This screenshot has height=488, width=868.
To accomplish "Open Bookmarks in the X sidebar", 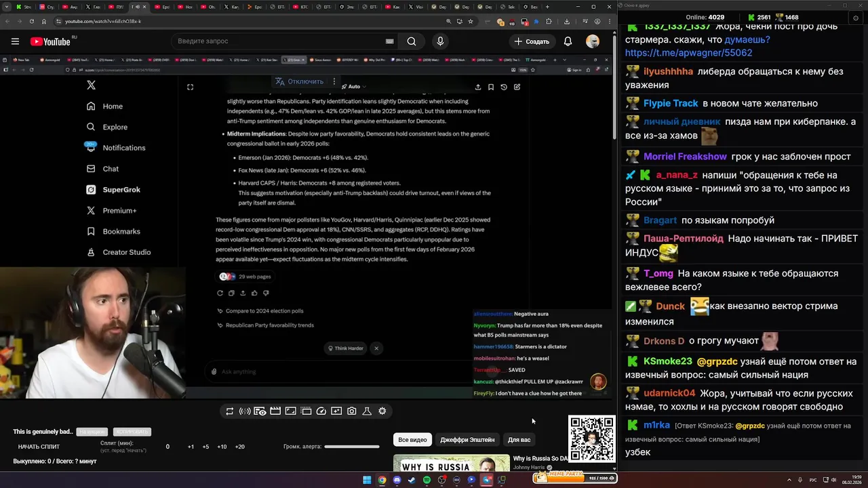I will 113,231.
